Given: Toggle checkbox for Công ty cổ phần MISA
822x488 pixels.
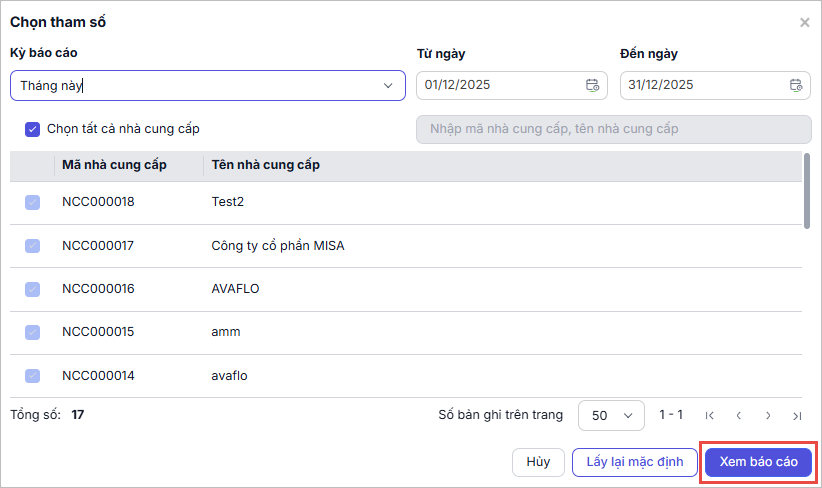Looking at the screenshot, I should coord(32,246).
